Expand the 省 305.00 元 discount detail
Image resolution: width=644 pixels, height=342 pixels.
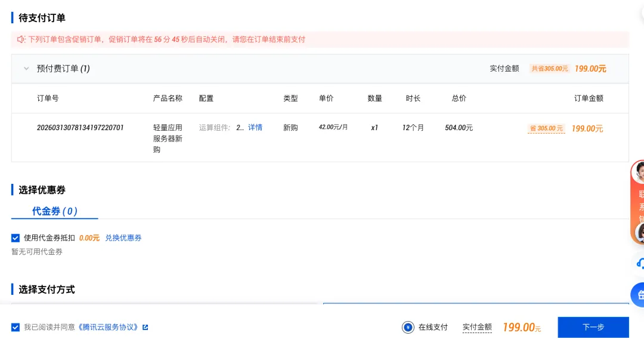coord(546,128)
